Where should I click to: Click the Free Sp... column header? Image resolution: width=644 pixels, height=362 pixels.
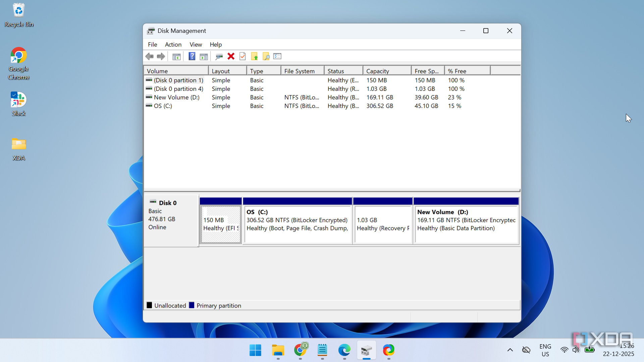428,71
